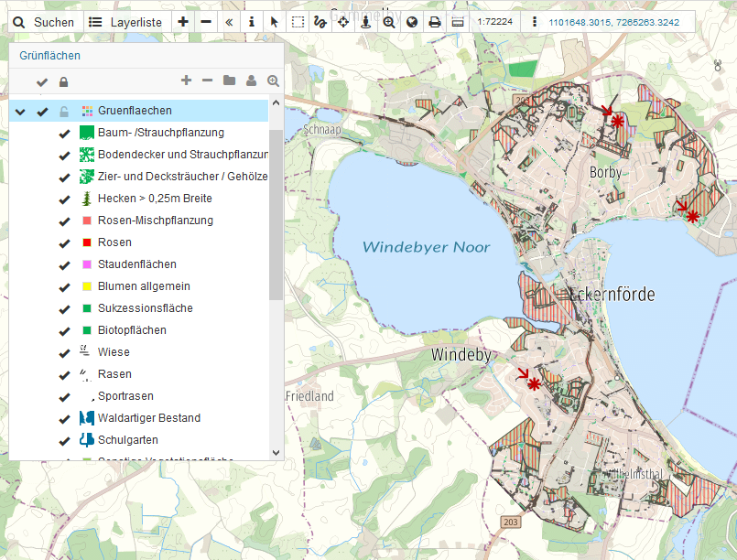Click the globe full-extent icon
This screenshot has width=737, height=560.
click(x=412, y=21)
